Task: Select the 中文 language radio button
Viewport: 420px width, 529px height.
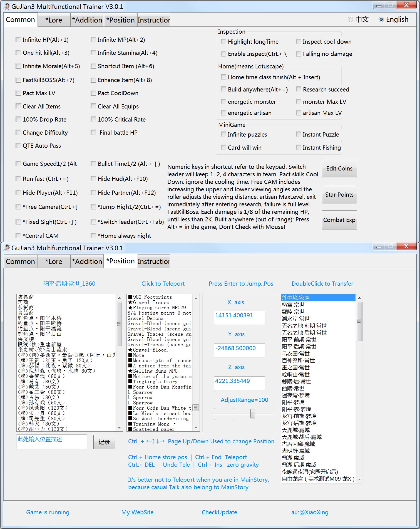Action: click(x=350, y=19)
